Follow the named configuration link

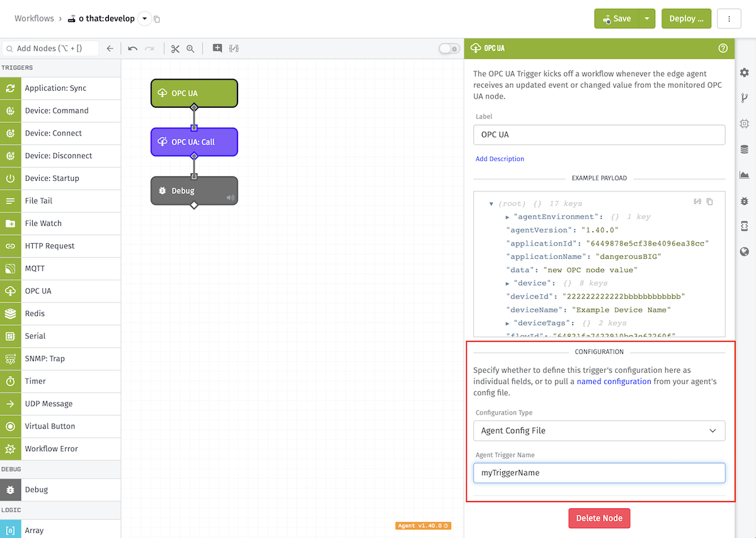tap(614, 381)
